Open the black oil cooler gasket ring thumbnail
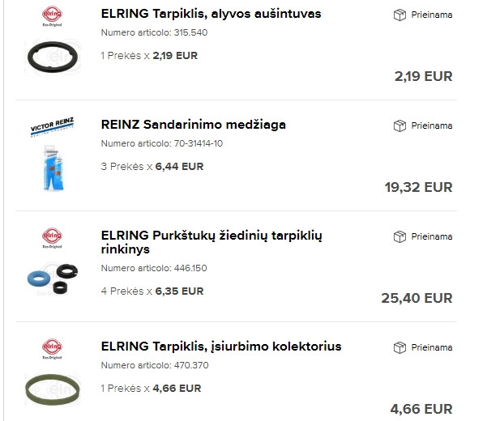504x421 pixels. click(52, 57)
